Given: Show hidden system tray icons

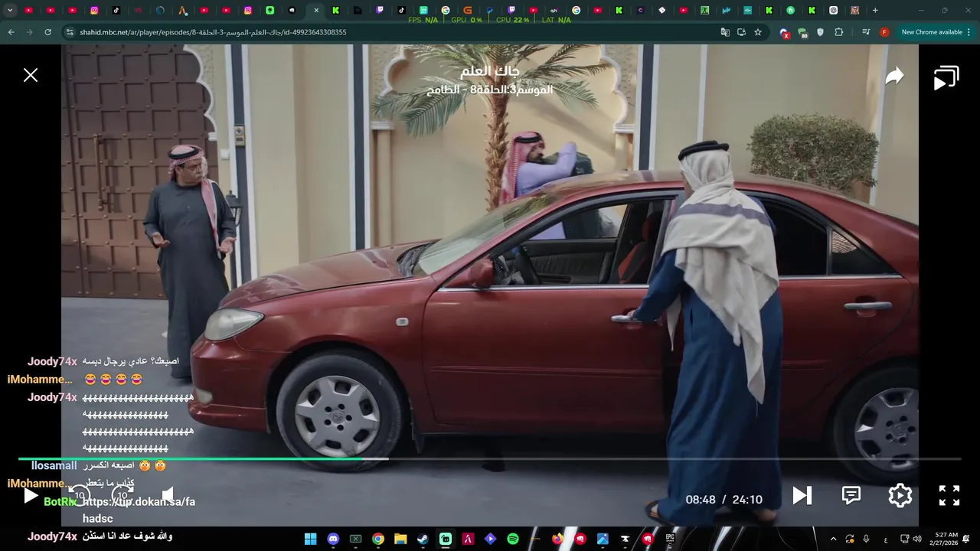Looking at the screenshot, I should pos(834,539).
